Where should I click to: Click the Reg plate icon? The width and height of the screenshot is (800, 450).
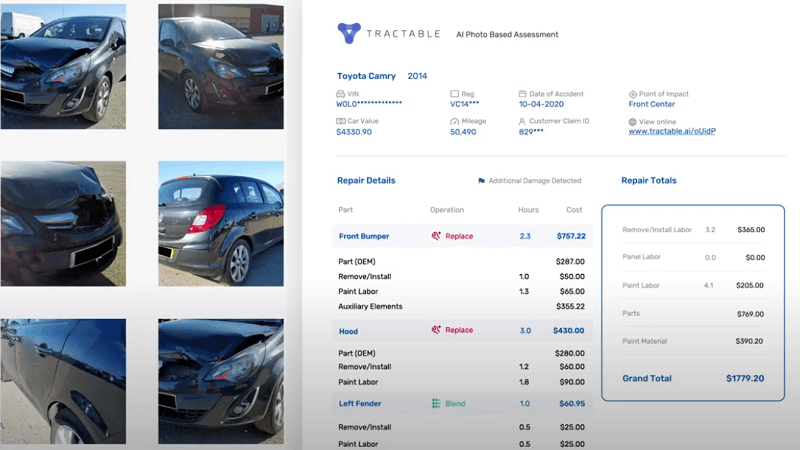454,94
